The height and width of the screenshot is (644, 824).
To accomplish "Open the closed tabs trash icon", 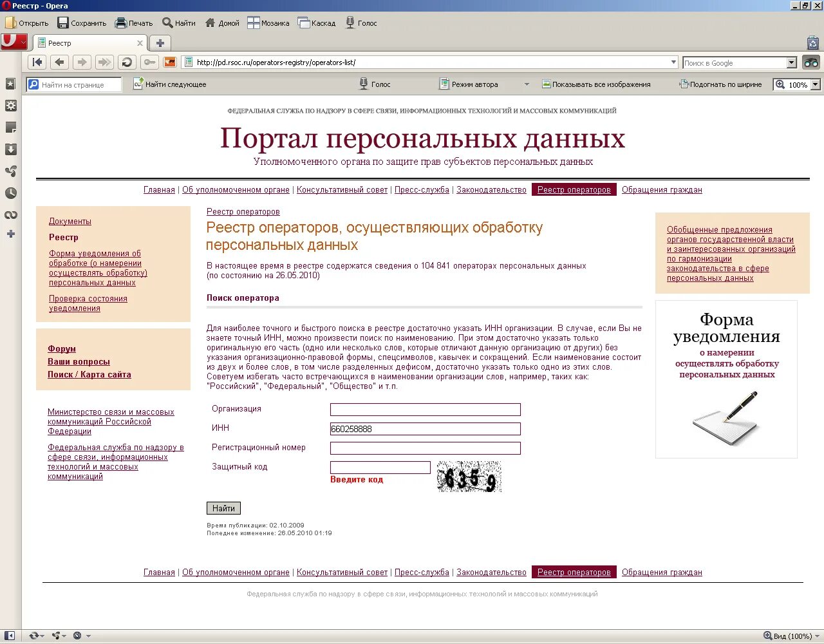I will coord(812,43).
